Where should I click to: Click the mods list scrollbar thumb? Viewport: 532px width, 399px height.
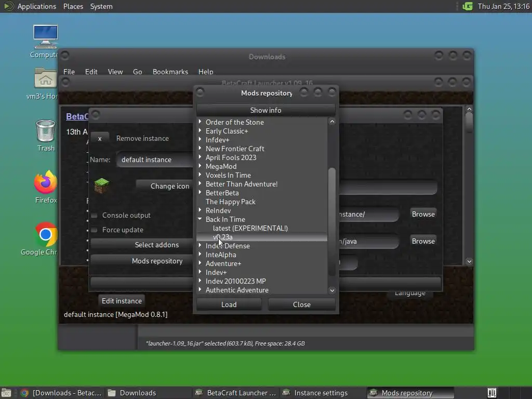coord(332,222)
